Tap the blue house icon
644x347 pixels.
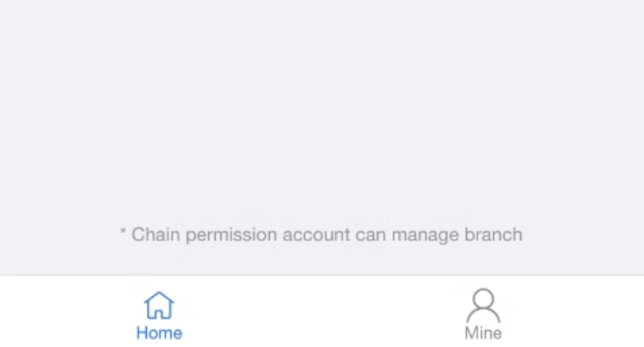(x=159, y=305)
